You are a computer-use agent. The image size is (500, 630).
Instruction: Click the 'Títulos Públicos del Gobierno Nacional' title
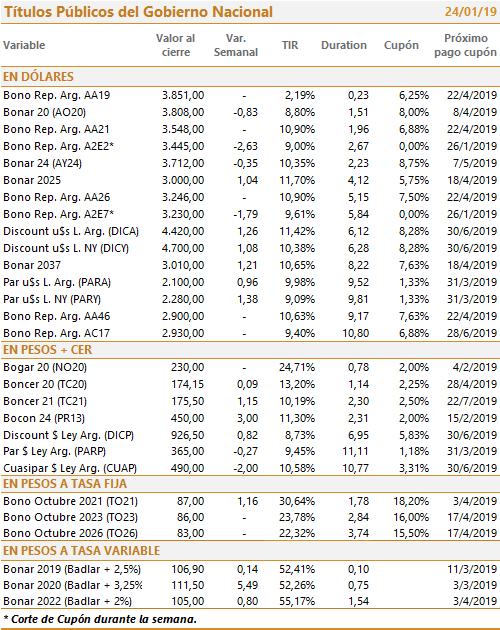tap(138, 12)
